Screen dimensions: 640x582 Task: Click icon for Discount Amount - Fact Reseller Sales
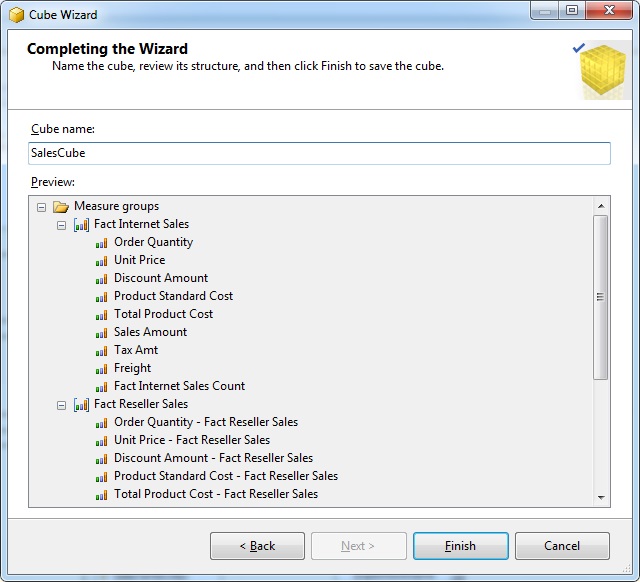pos(101,459)
